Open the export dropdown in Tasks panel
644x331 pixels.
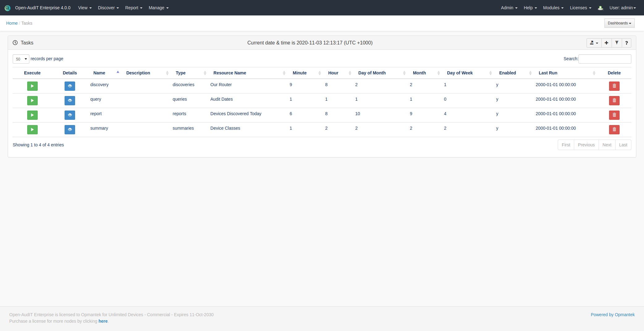594,43
